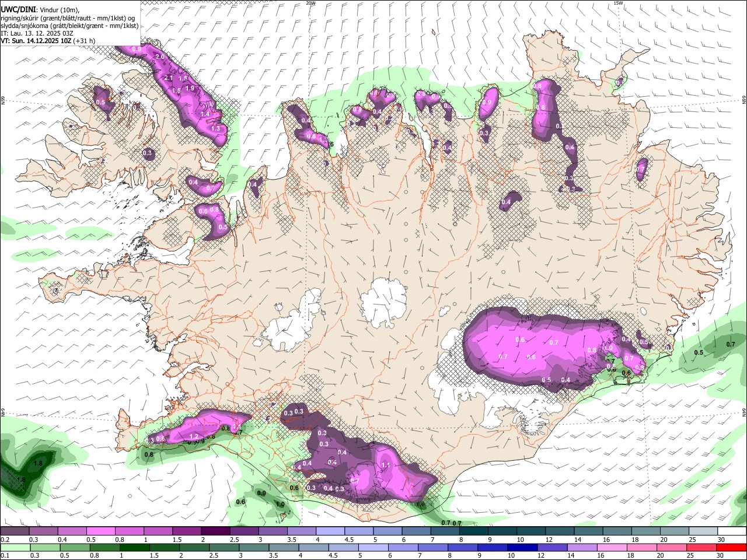Screen dimensions: 747x560
Task: Click the violet rain swatch starting at 12
Action: pos(552,548)
